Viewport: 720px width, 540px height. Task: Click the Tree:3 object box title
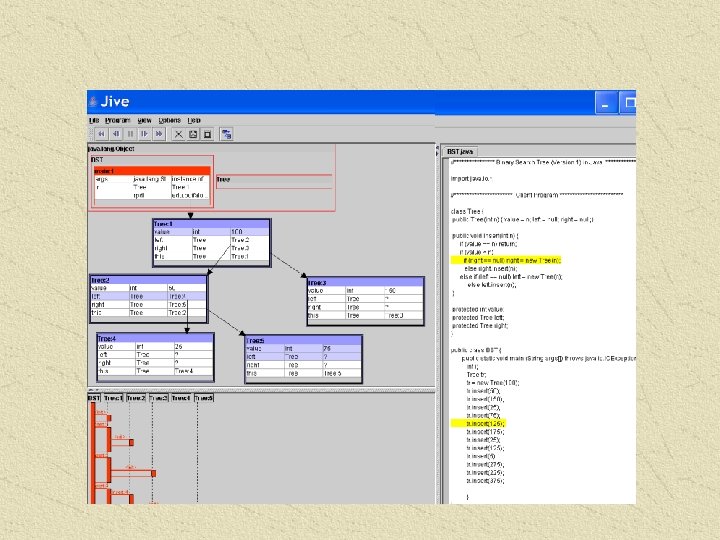click(365, 282)
